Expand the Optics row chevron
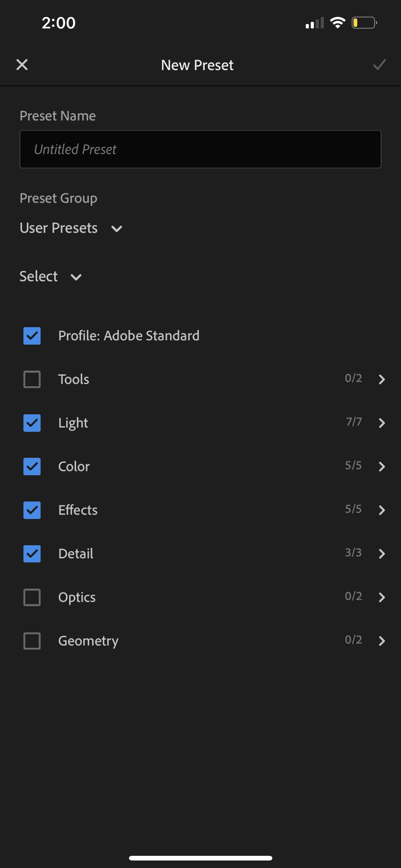The image size is (401, 868). click(x=381, y=597)
